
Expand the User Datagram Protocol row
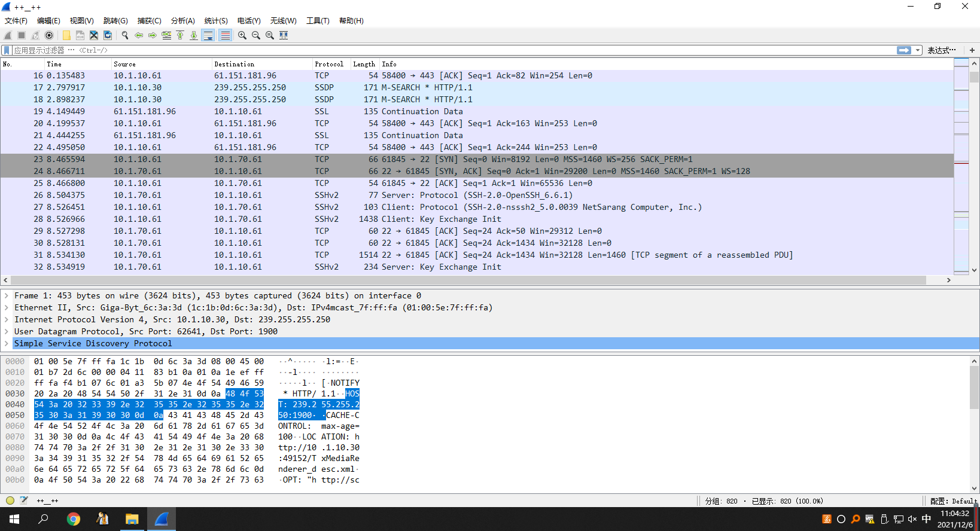point(7,331)
